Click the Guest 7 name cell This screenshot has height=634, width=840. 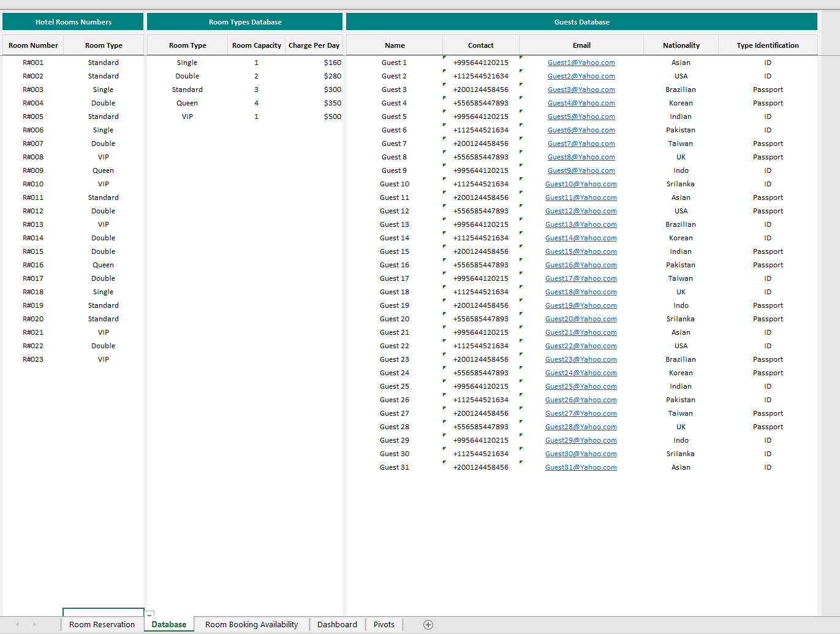click(x=395, y=143)
